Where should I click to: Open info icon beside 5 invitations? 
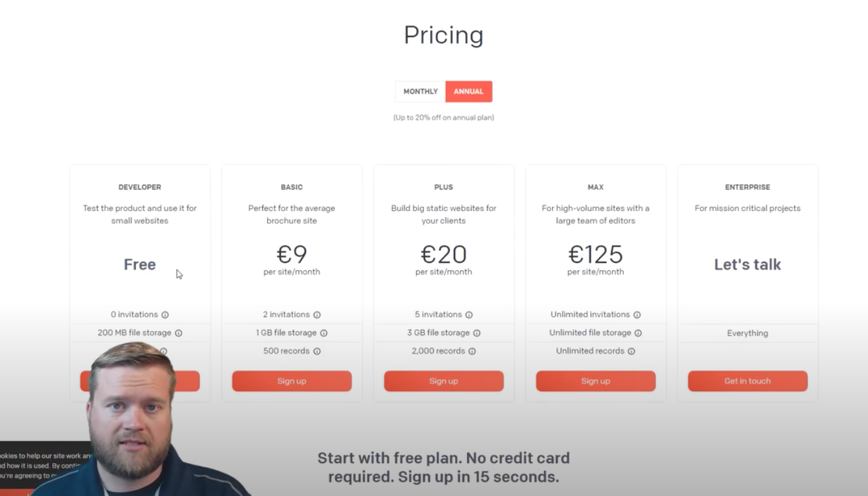pos(469,315)
